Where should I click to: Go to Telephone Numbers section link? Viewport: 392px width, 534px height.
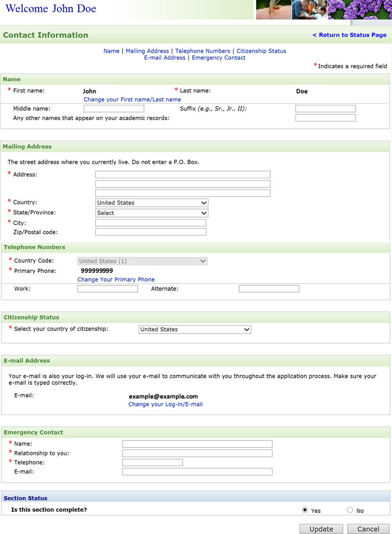coord(202,51)
